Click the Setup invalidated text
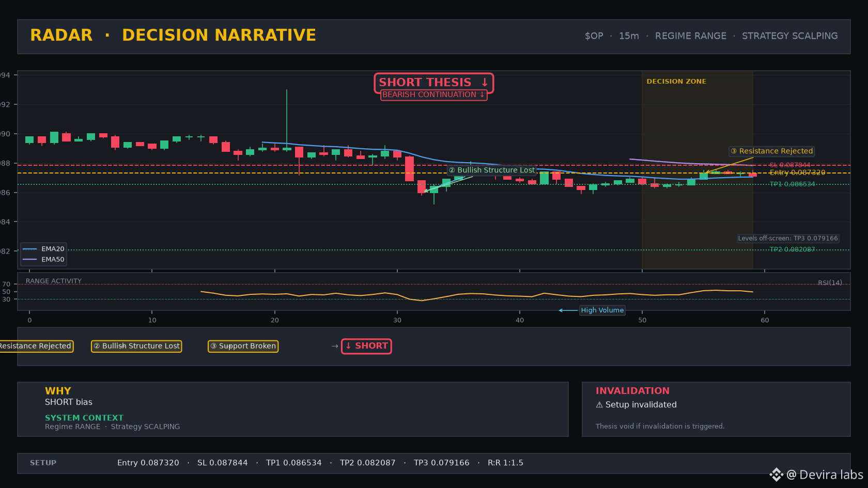 (x=641, y=405)
